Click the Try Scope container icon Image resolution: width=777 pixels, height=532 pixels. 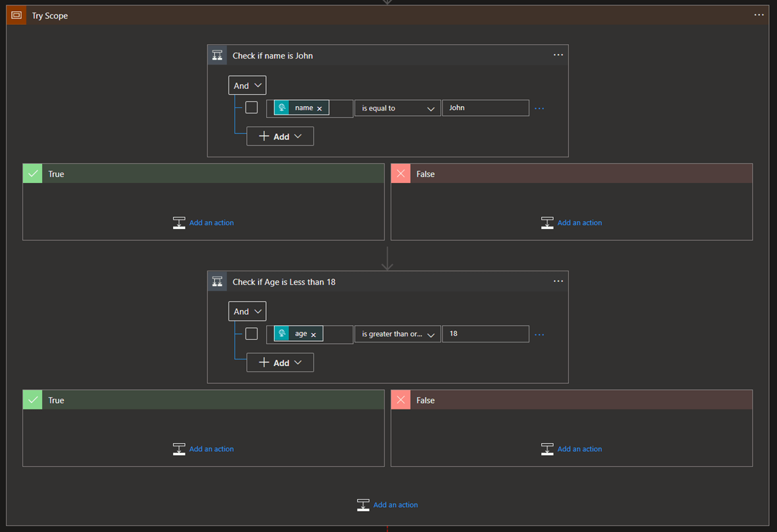(16, 14)
